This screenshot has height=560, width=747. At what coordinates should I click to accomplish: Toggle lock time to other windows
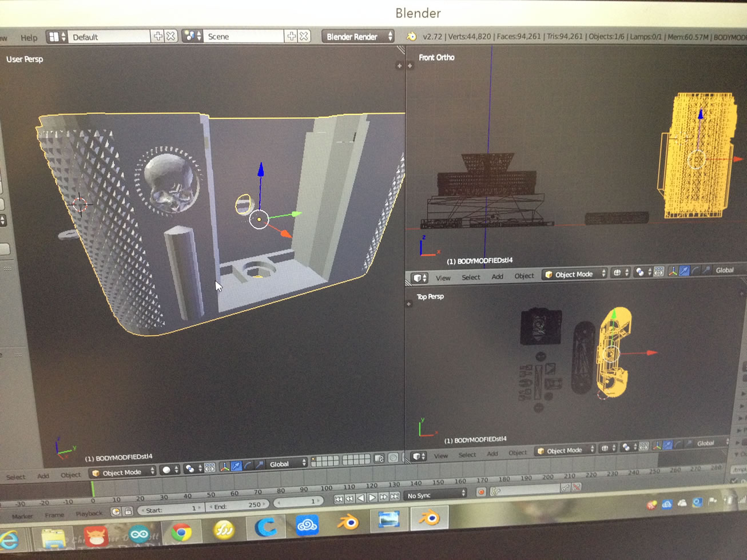pyautogui.click(x=128, y=511)
